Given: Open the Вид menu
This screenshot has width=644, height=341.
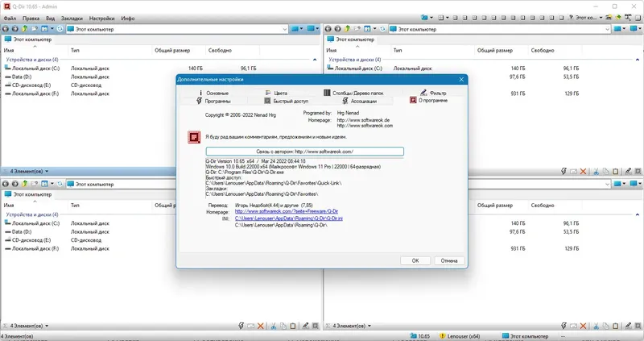Looking at the screenshot, I should tap(50, 19).
